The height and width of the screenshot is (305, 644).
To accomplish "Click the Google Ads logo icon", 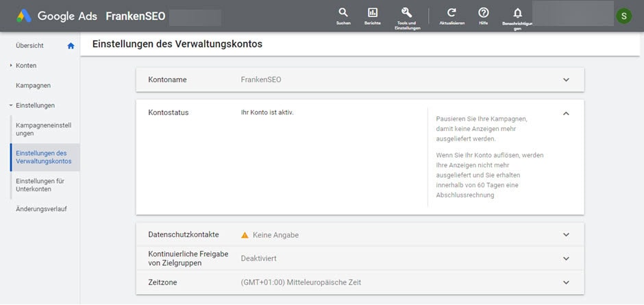I will click(x=23, y=16).
